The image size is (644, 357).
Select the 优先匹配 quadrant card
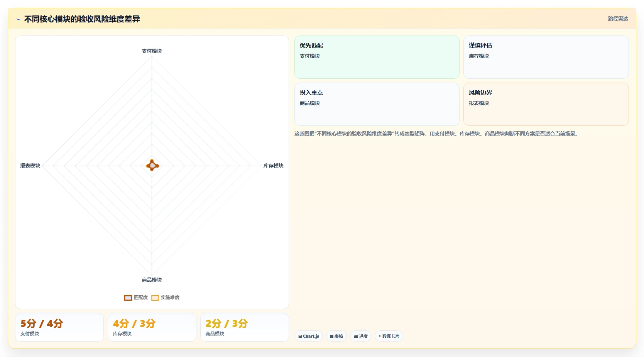(x=377, y=57)
